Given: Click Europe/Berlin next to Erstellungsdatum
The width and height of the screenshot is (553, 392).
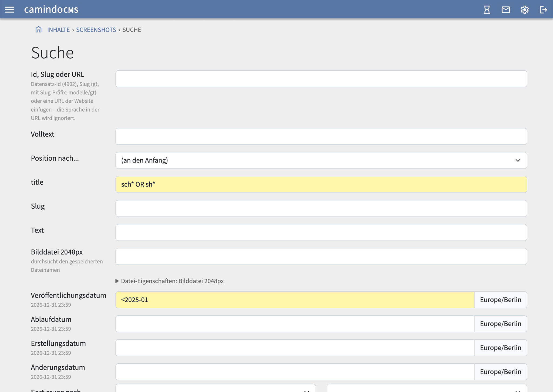Looking at the screenshot, I should [500, 348].
